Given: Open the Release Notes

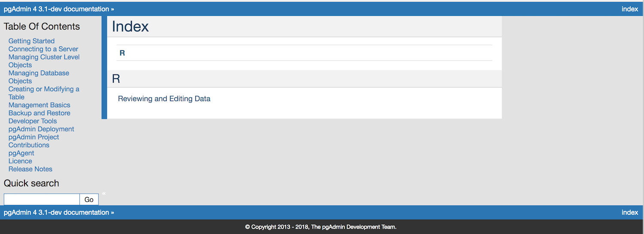Looking at the screenshot, I should [30, 169].
